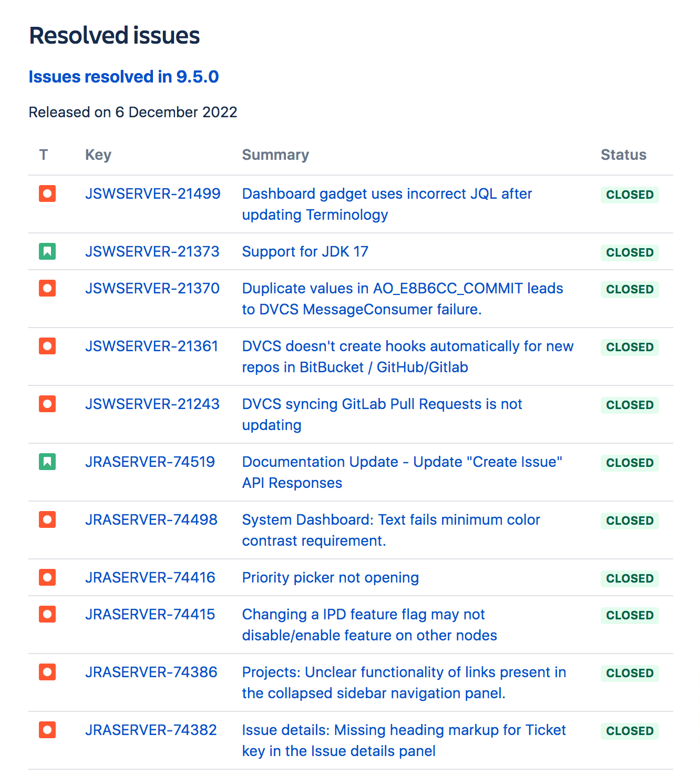Click the Summary column header
The image size is (700, 775).
pyautogui.click(x=275, y=155)
